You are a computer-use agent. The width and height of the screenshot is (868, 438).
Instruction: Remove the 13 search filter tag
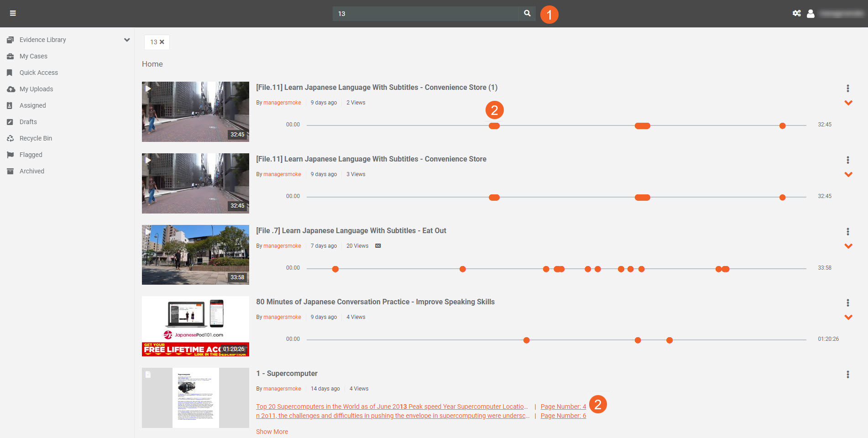pyautogui.click(x=162, y=42)
